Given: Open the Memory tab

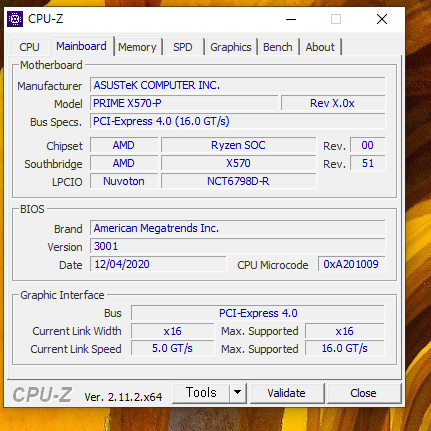Looking at the screenshot, I should point(137,47).
